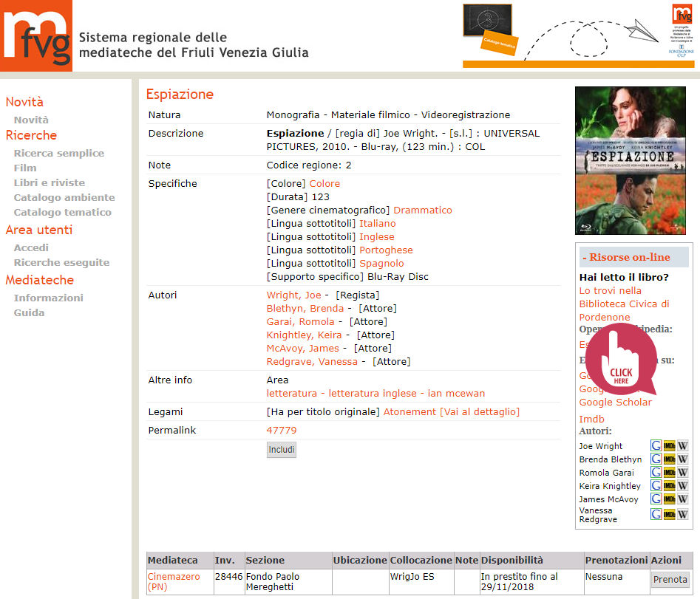This screenshot has width=700, height=599.
Task: Click the mfvg logo in header
Action: (x=36, y=35)
